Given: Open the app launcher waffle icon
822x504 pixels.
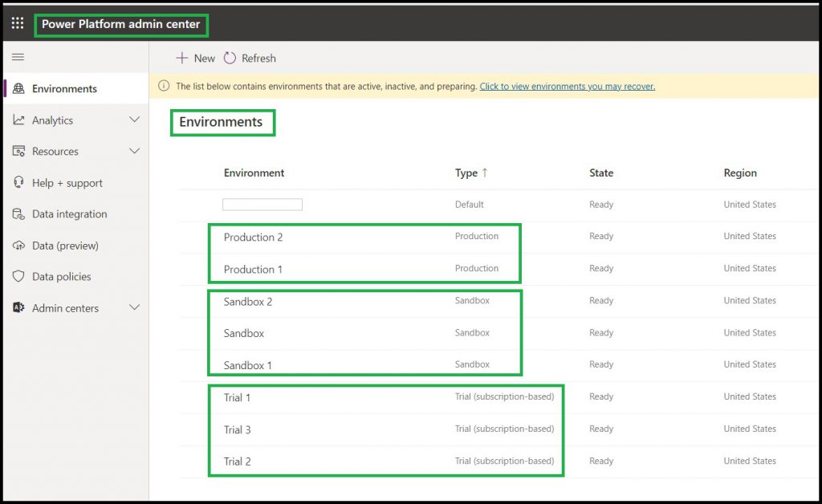Looking at the screenshot, I should coord(18,23).
